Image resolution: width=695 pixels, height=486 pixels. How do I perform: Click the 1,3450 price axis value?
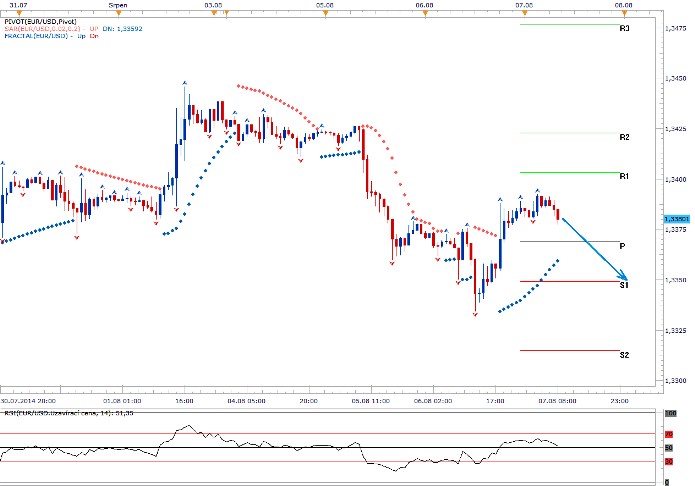(x=676, y=78)
